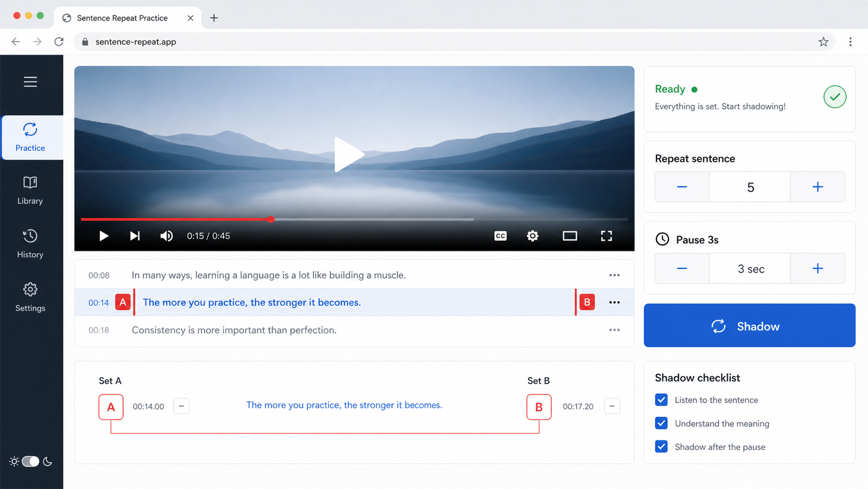Open the Library section
The width and height of the screenshot is (868, 489).
[x=30, y=190]
